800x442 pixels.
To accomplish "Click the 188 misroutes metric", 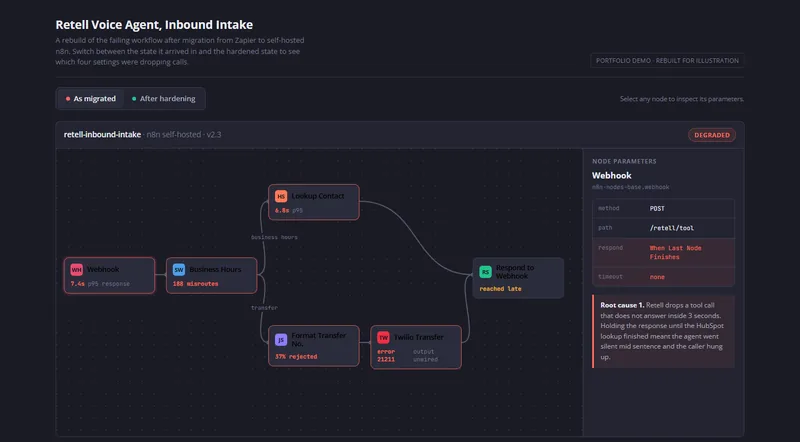I will (195, 284).
